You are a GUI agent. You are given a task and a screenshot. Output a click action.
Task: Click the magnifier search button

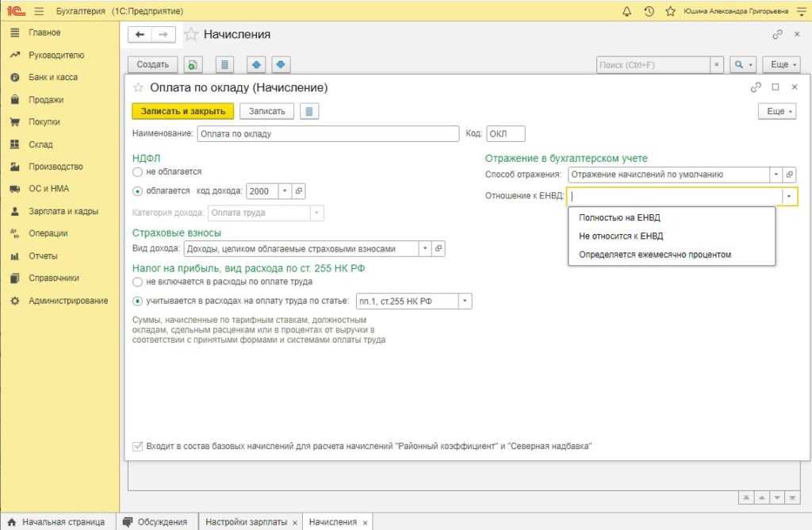[x=743, y=65]
